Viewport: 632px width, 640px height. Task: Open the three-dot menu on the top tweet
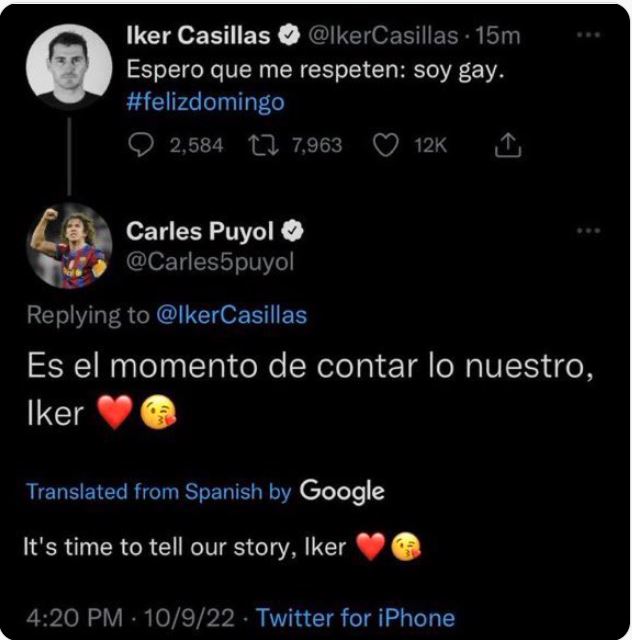(x=591, y=34)
